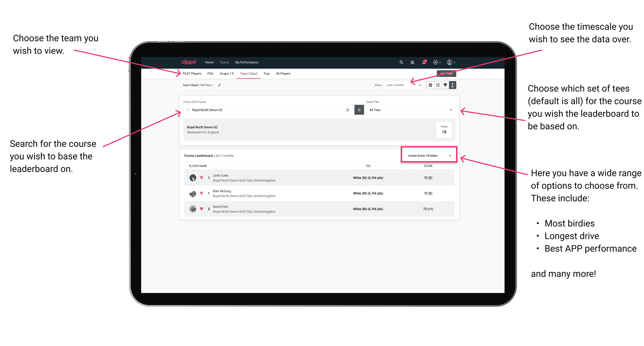The image size is (644, 346).
Task: Click the star/favorite icon for Royal North Devon GC
Action: pos(359,110)
